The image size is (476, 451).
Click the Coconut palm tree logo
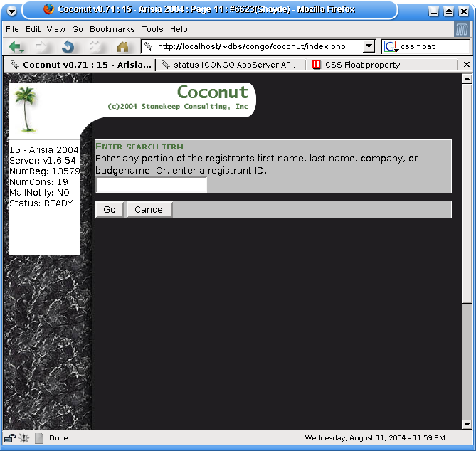26,109
